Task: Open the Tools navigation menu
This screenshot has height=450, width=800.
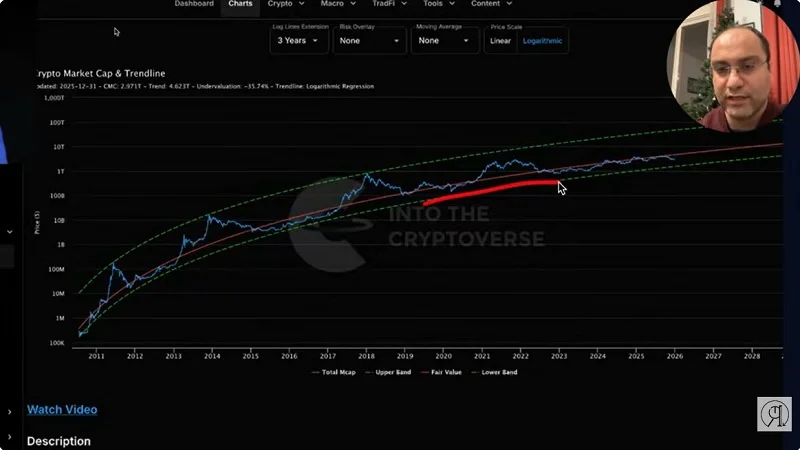Action: (437, 4)
